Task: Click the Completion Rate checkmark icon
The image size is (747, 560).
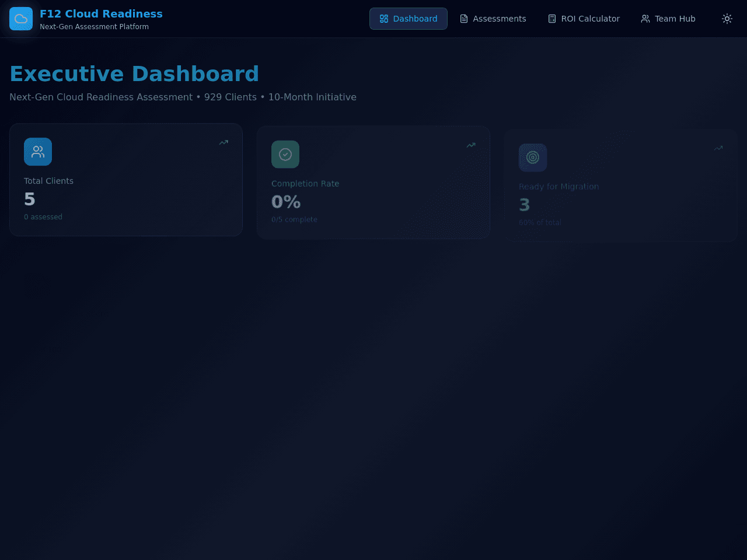Action: (x=285, y=155)
